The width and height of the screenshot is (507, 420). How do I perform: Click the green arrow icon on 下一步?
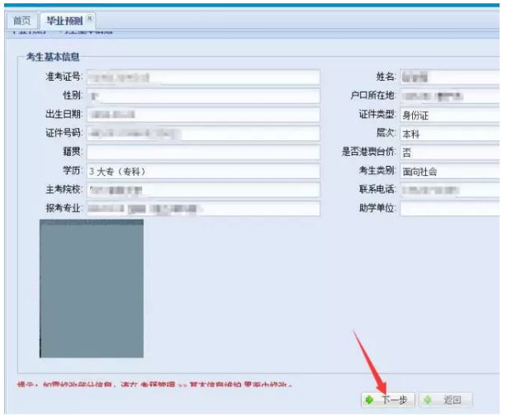coord(369,400)
